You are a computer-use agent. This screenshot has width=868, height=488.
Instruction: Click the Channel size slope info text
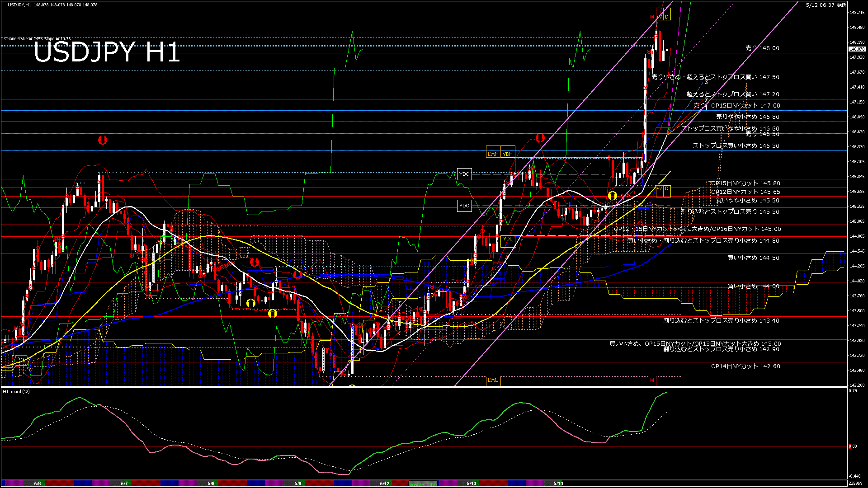(x=38, y=38)
